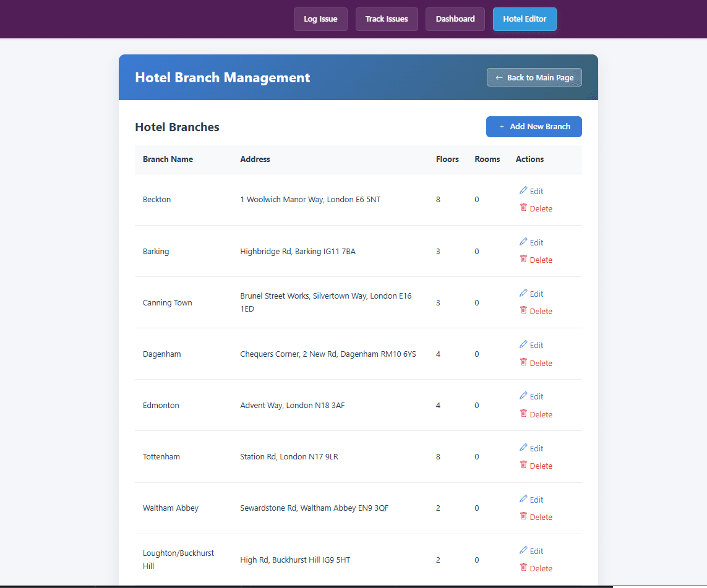Switch to Track Issues
Viewport: 707px width, 588px height.
tap(387, 19)
